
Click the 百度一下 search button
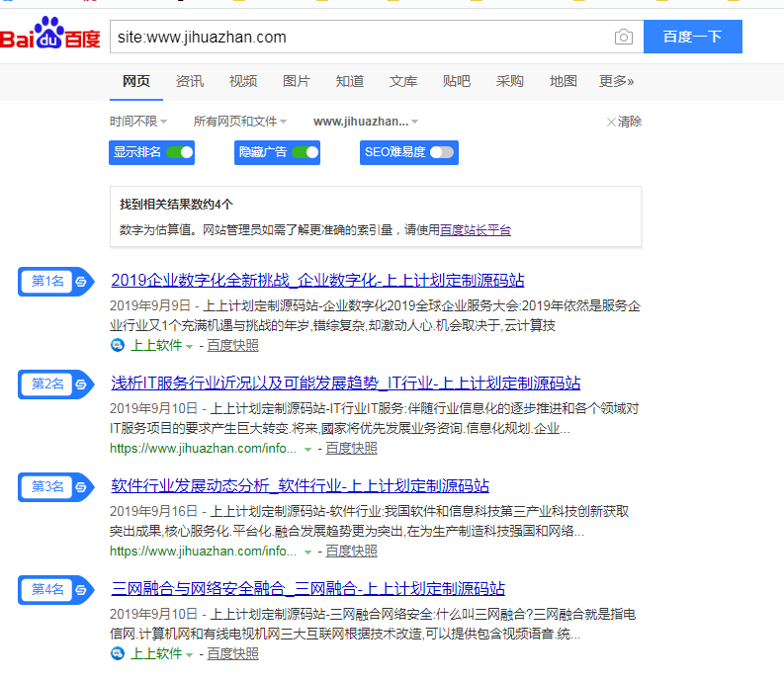point(692,37)
